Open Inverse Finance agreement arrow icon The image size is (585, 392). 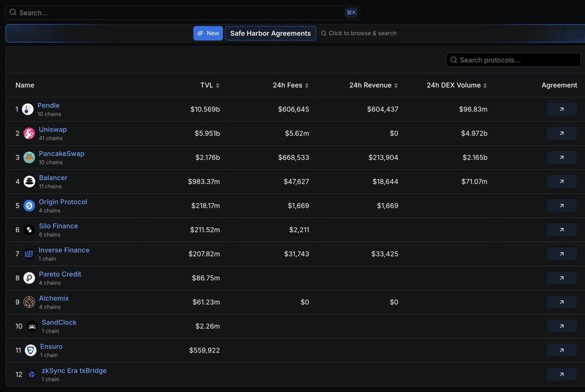click(562, 254)
